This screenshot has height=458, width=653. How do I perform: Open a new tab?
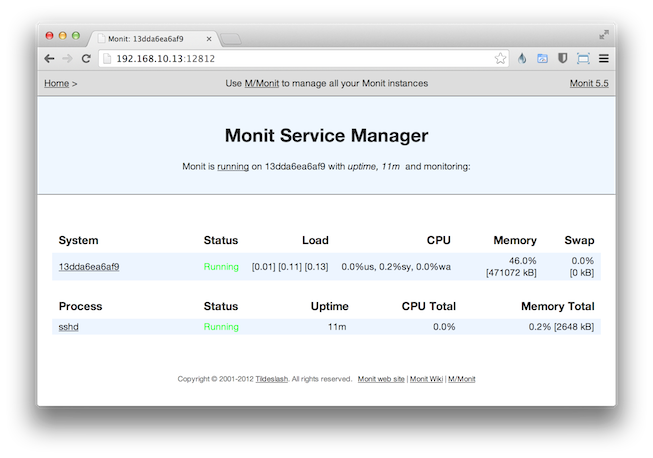tap(230, 39)
